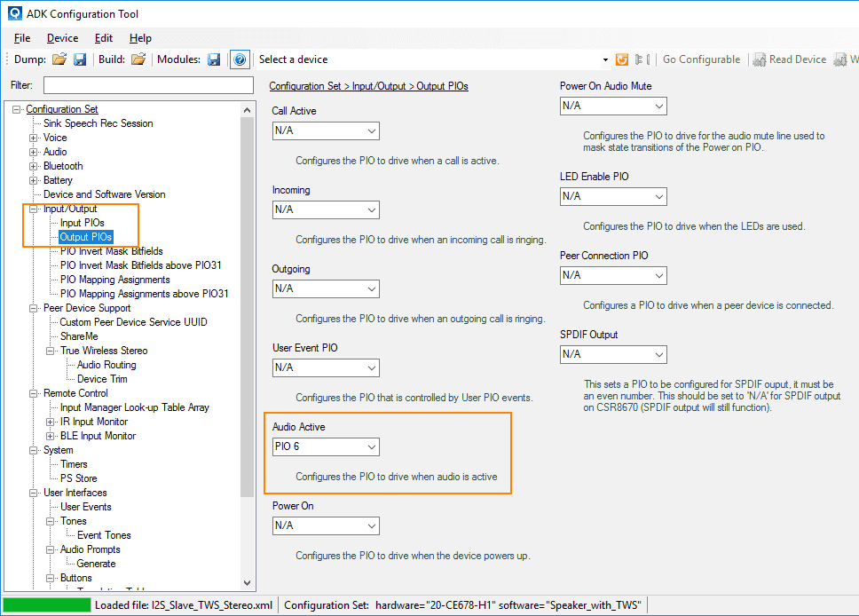Image resolution: width=859 pixels, height=616 pixels.
Task: Expand the IR Input Monitor node
Action: [x=51, y=422]
